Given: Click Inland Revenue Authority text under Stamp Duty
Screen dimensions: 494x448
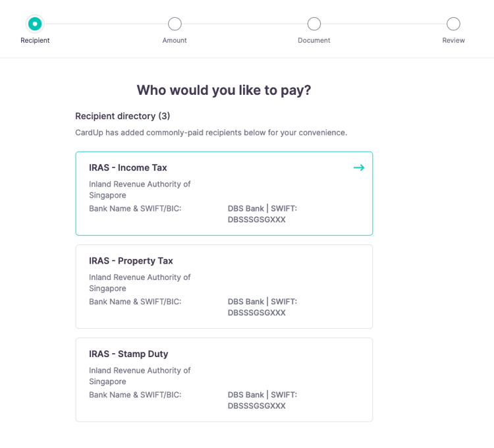Looking at the screenshot, I should point(140,376).
